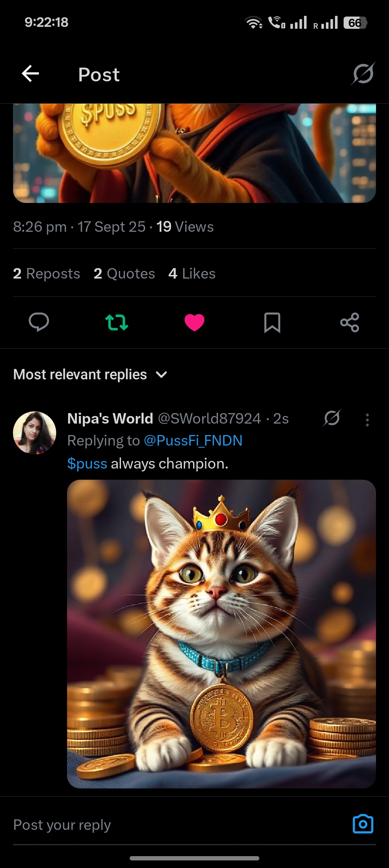The width and height of the screenshot is (389, 868).
Task: Tap the reply speech bubble icon
Action: tap(39, 322)
